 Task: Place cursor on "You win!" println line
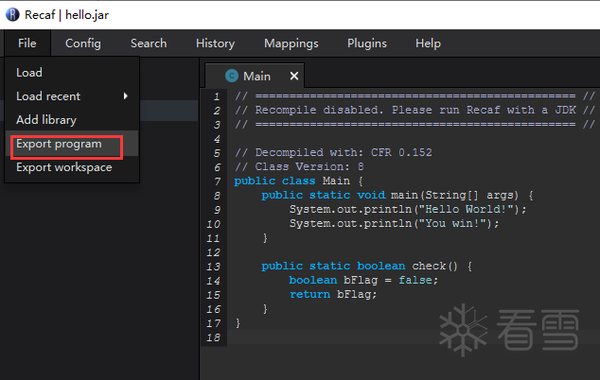tap(394, 223)
